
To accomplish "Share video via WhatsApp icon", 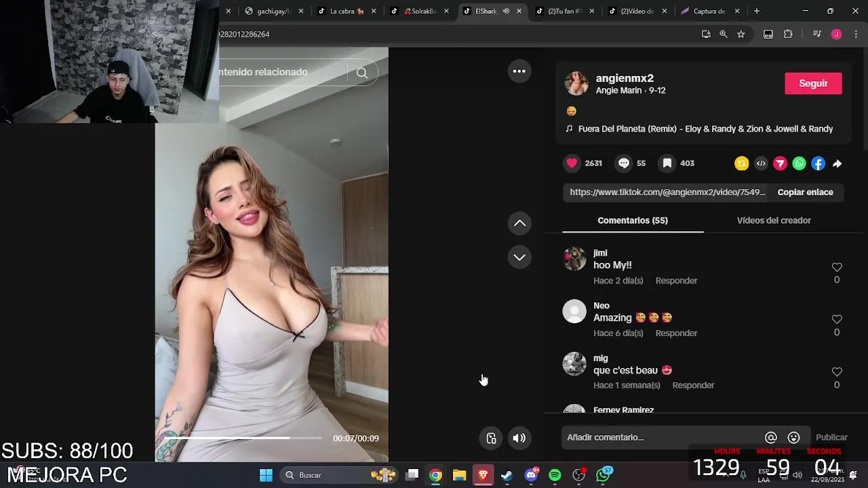I will [x=799, y=163].
